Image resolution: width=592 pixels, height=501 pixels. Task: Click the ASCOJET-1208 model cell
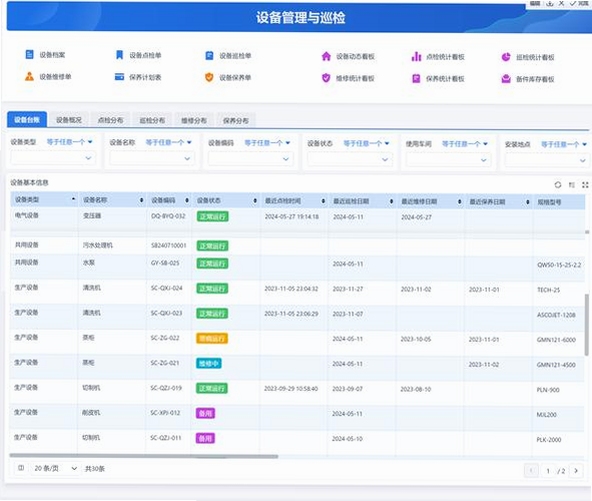pos(556,315)
